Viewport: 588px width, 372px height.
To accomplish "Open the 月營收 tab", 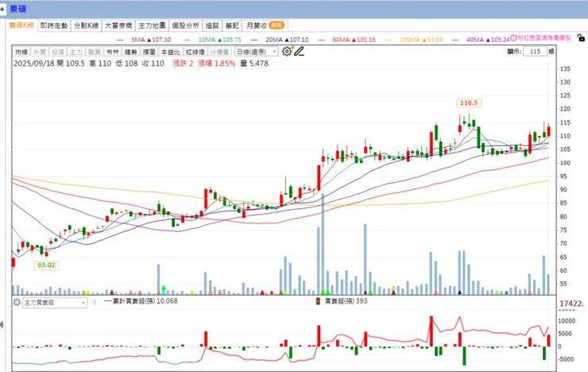I will [265, 25].
